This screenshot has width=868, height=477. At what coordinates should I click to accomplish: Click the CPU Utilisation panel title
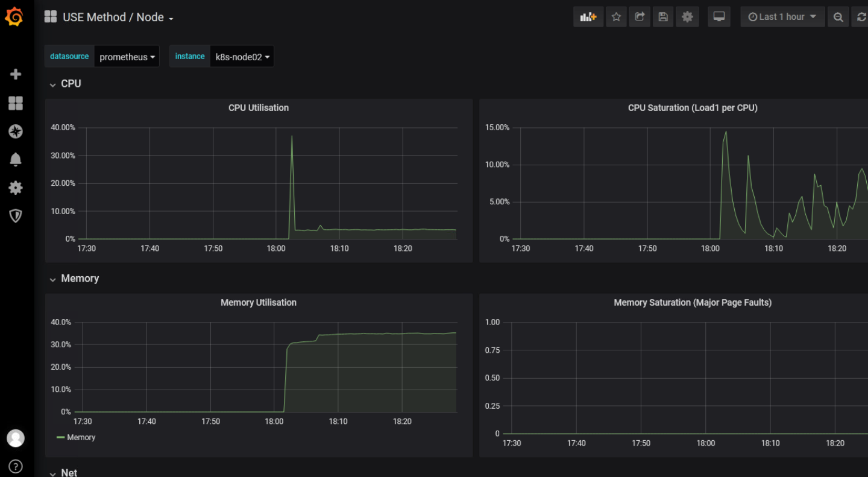(x=259, y=108)
